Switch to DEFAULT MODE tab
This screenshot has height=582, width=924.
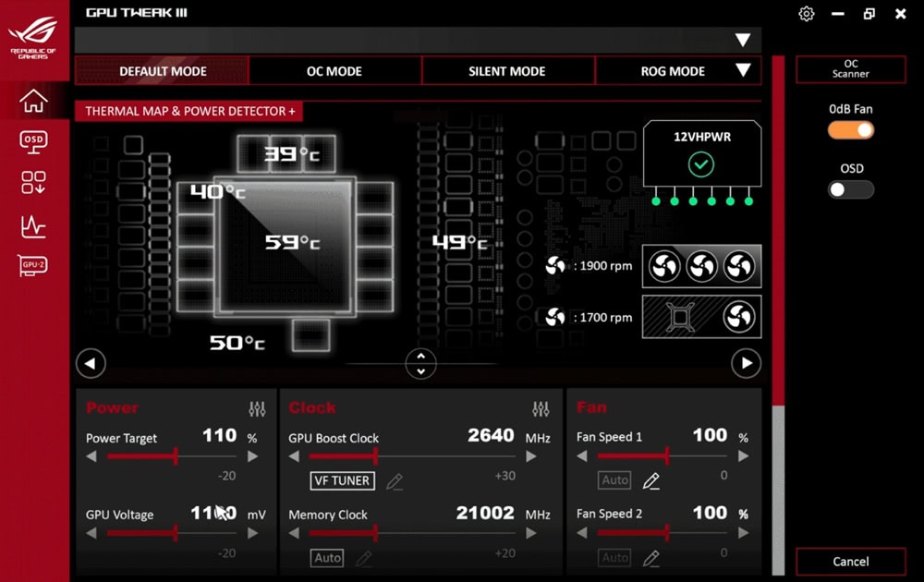162,71
